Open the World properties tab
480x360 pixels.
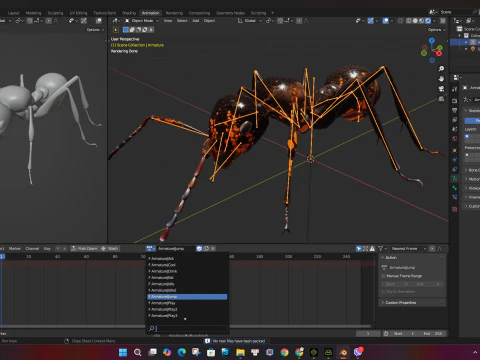pos(455,138)
